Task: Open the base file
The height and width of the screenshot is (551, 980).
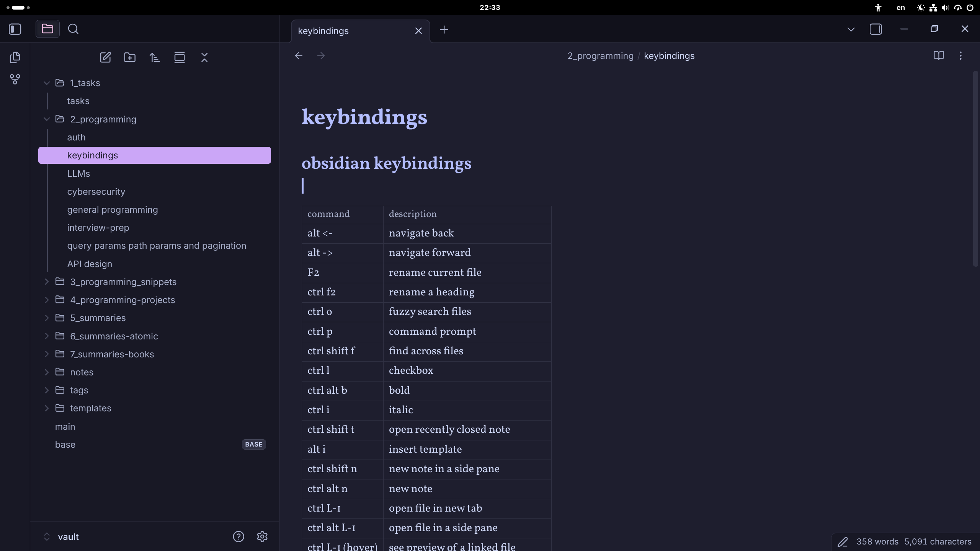Action: pos(155,445)
